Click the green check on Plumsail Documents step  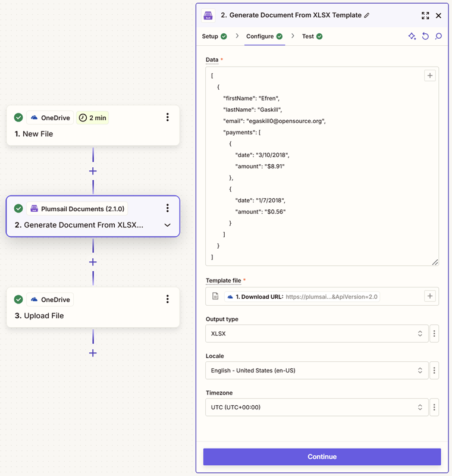[18, 208]
